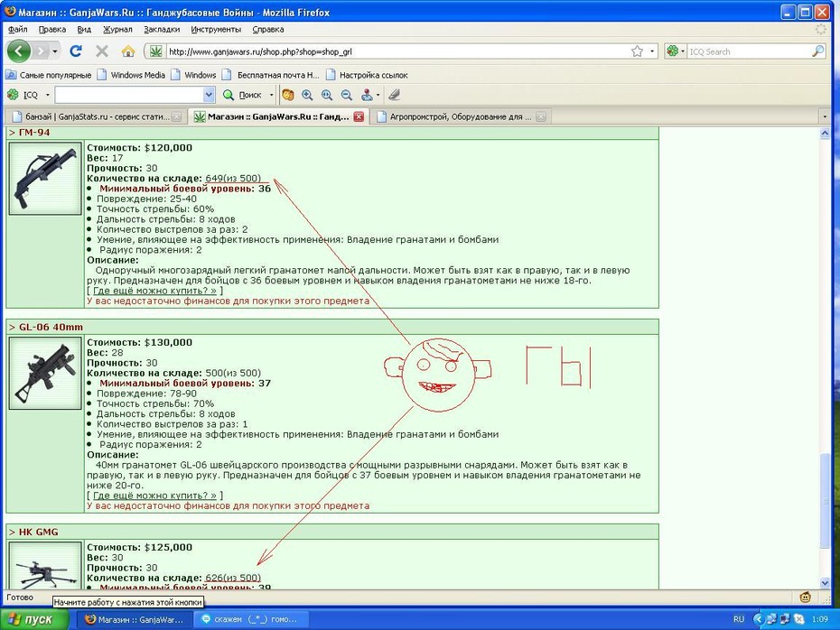Open the joystick icon dropdown arrow

pos(378,95)
